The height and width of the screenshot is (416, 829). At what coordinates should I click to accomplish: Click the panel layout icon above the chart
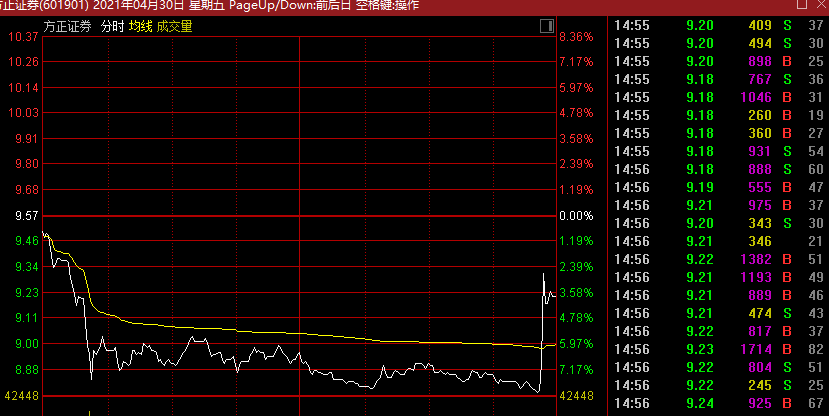tap(545, 25)
